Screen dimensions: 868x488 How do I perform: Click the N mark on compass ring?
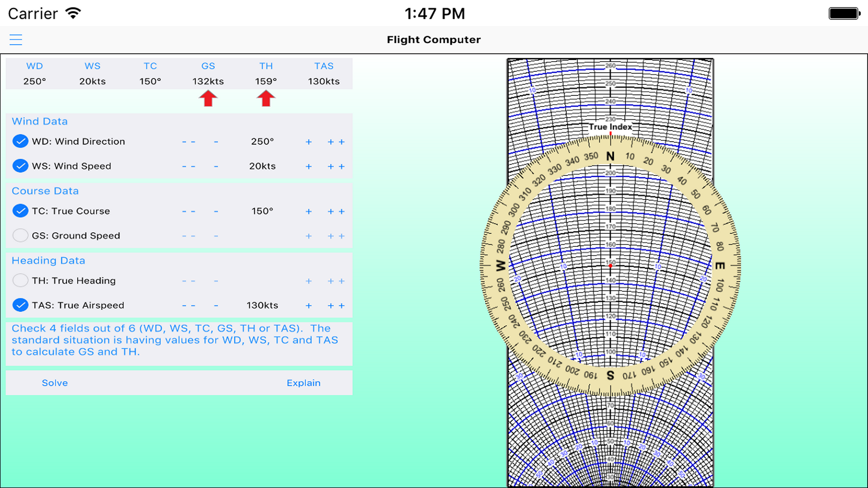(x=610, y=156)
